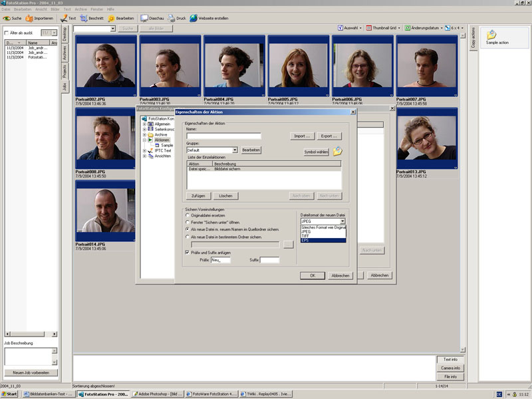Toggle the Älter als ausbl. checkbox
532x399 pixels.
(x=6, y=33)
